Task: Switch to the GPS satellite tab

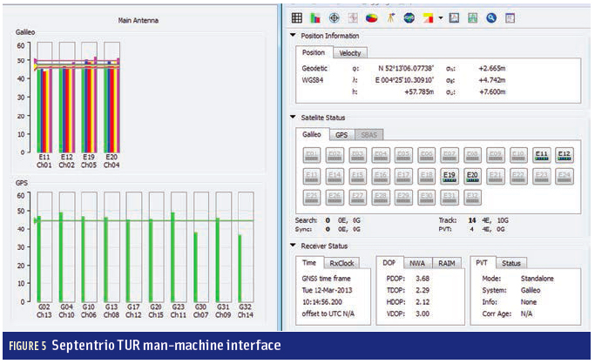Action: (341, 135)
